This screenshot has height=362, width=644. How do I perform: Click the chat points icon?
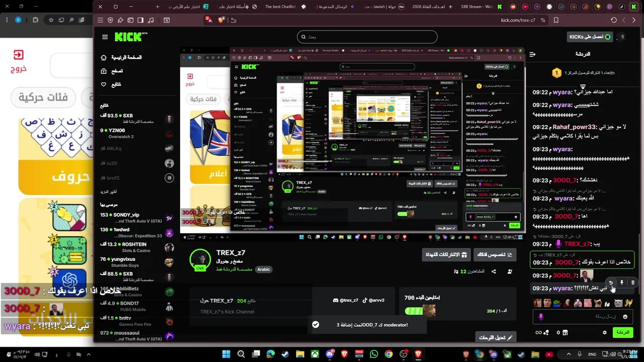546,332
